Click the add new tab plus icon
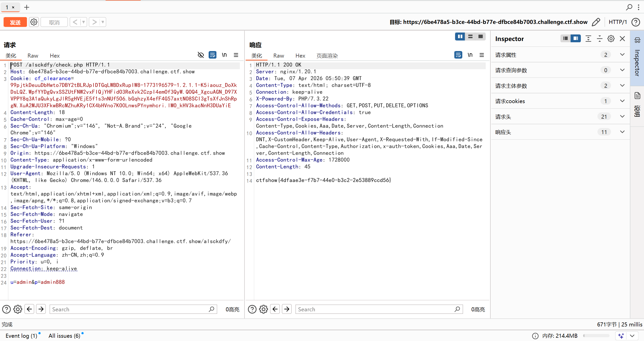Screen dimensions: 644x341 point(27,7)
